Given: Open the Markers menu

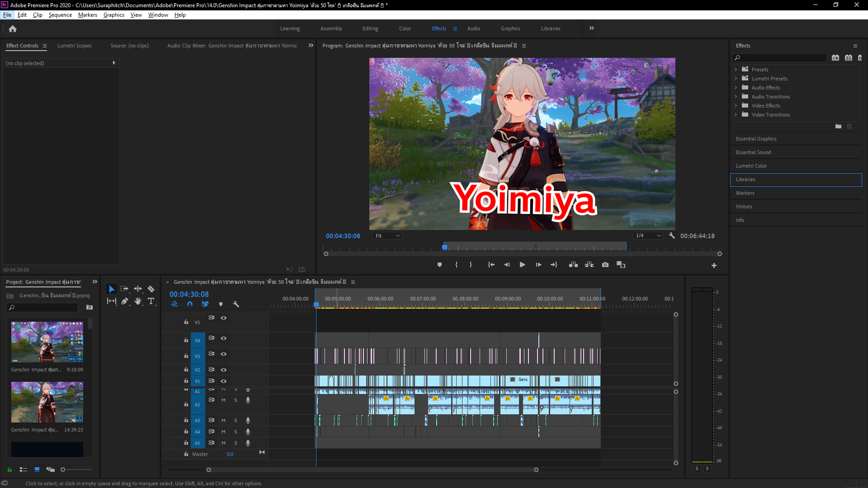Looking at the screenshot, I should [88, 15].
